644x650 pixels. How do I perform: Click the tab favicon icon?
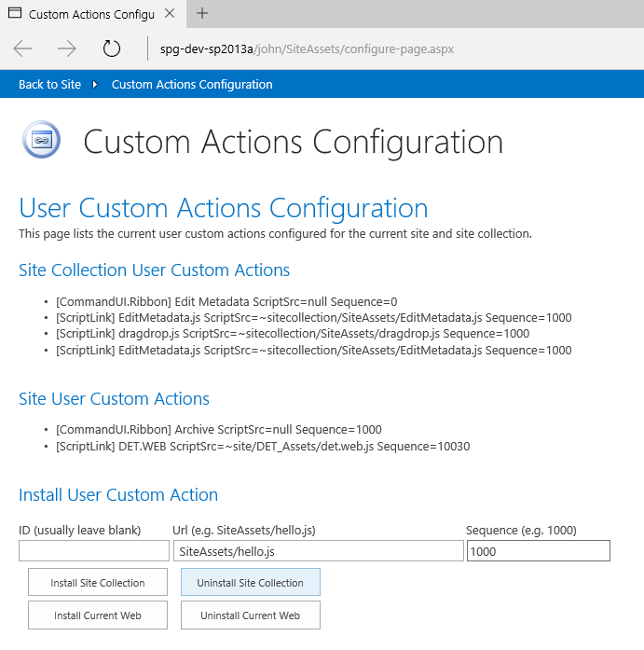[x=14, y=14]
